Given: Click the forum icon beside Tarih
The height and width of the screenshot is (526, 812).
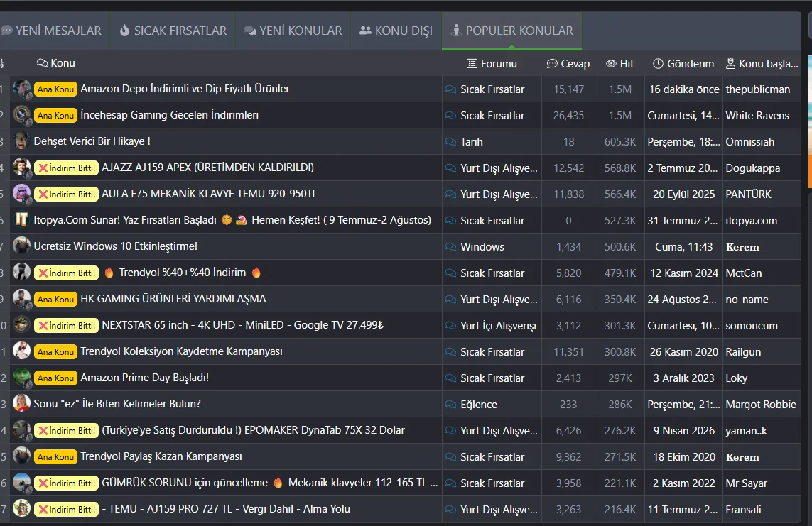Looking at the screenshot, I should coord(450,142).
